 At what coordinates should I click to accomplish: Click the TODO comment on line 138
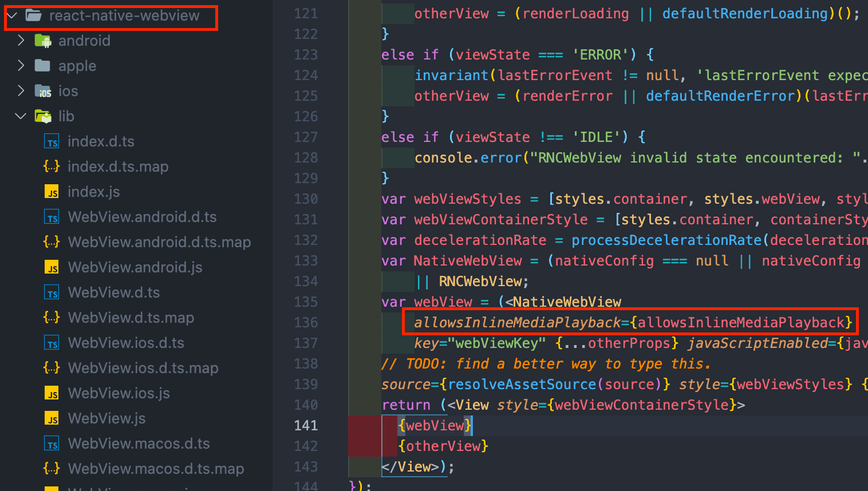pyautogui.click(x=546, y=364)
